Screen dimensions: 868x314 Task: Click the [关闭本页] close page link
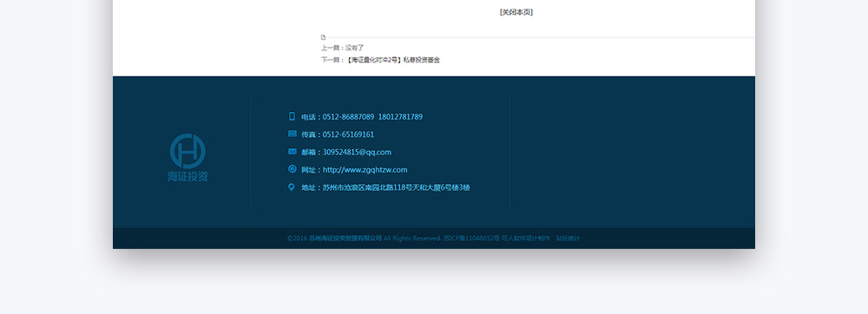coord(516,12)
